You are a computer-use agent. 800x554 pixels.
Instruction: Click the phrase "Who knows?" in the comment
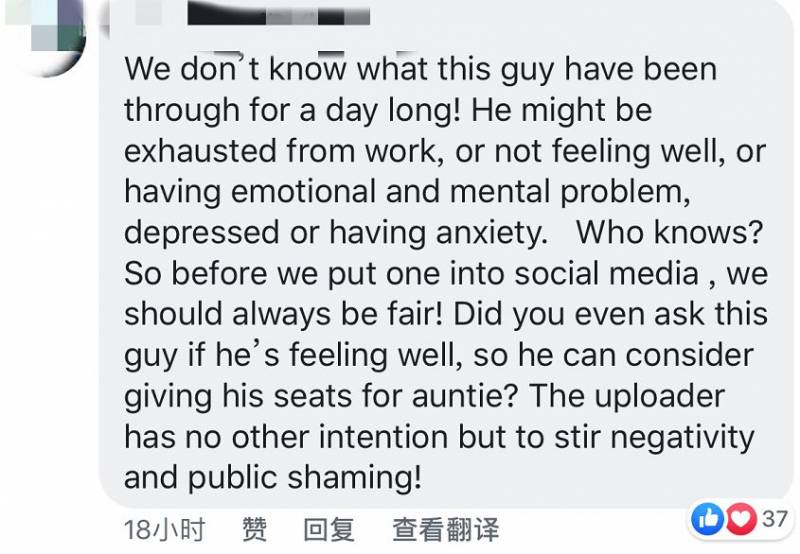[670, 232]
